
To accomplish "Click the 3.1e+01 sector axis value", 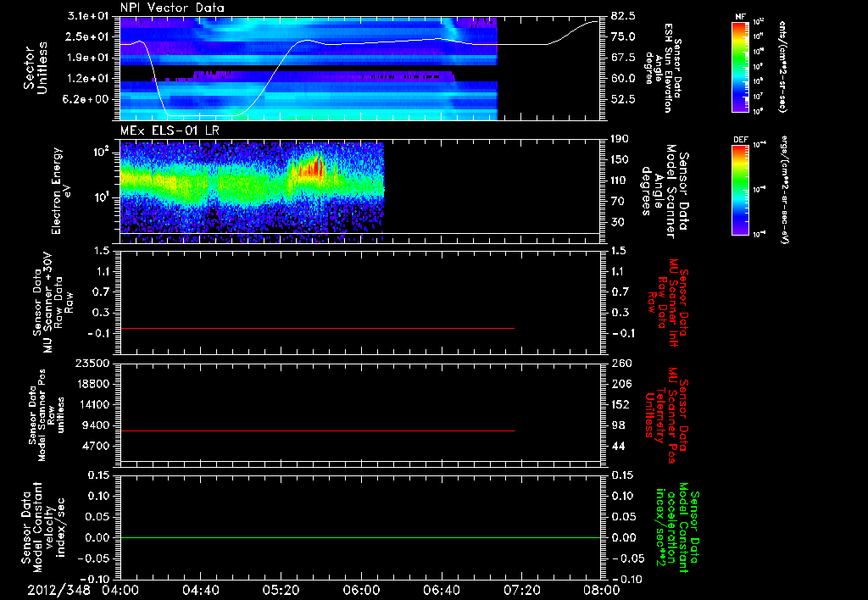I will tap(86, 16).
